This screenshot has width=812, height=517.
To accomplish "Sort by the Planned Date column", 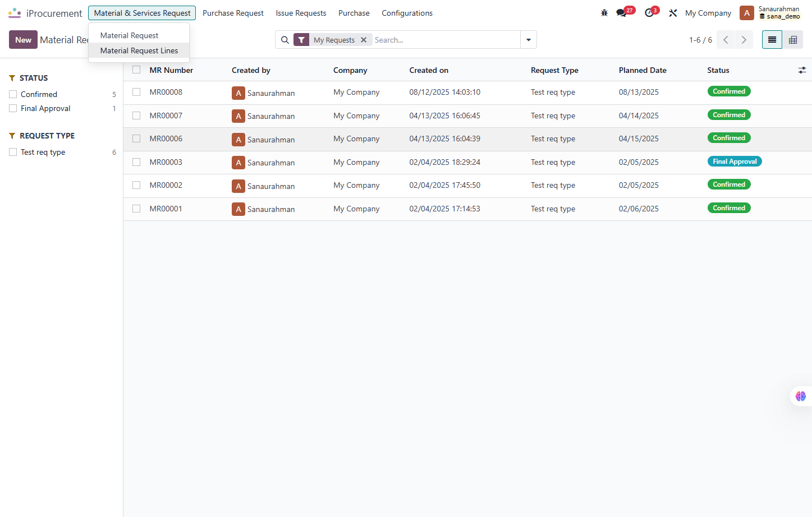I will coord(643,70).
